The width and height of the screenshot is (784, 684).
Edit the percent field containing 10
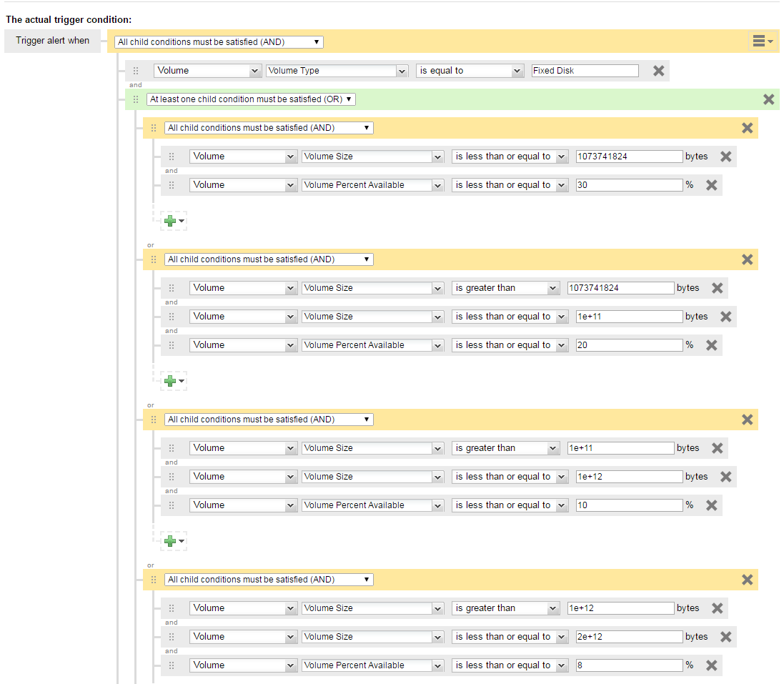(x=629, y=505)
